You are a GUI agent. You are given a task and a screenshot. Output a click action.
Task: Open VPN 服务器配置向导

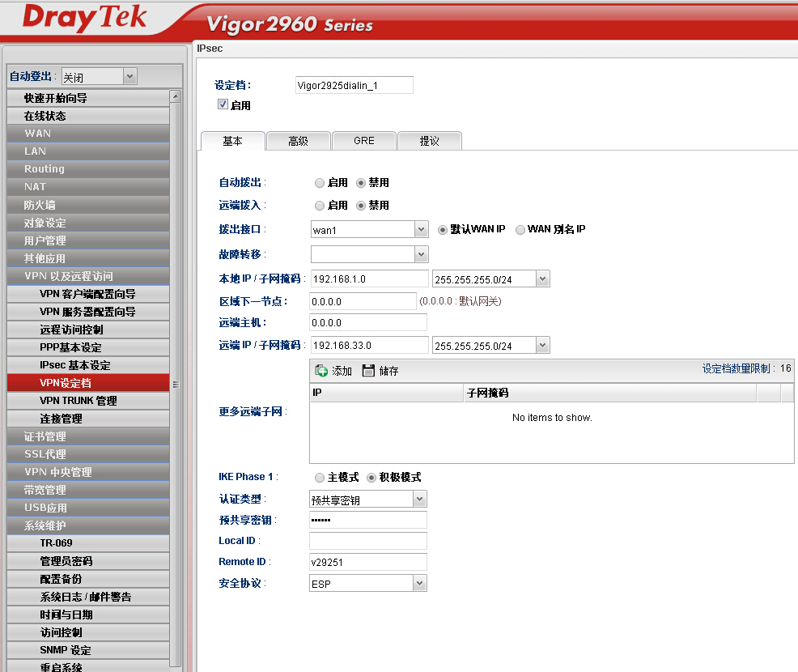point(88,312)
